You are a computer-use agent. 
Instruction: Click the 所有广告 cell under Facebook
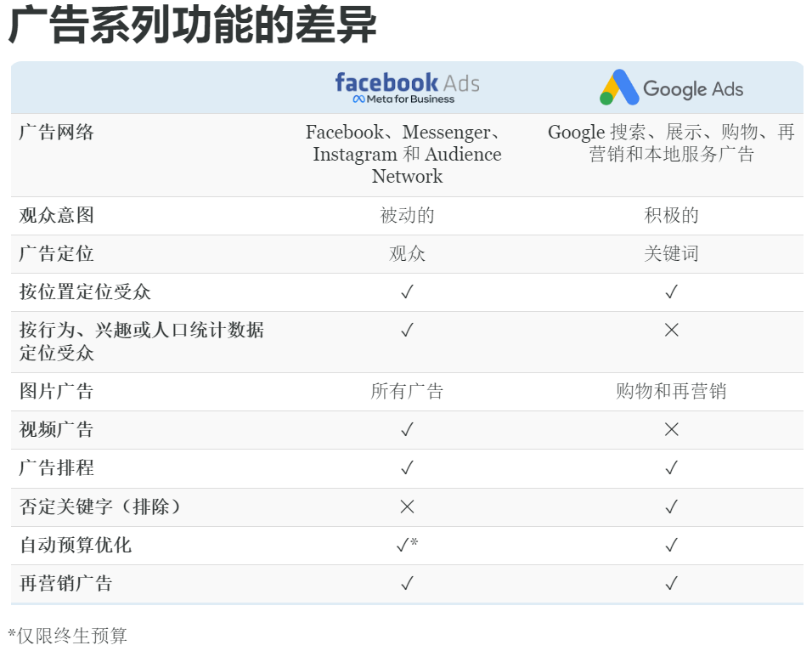(407, 391)
